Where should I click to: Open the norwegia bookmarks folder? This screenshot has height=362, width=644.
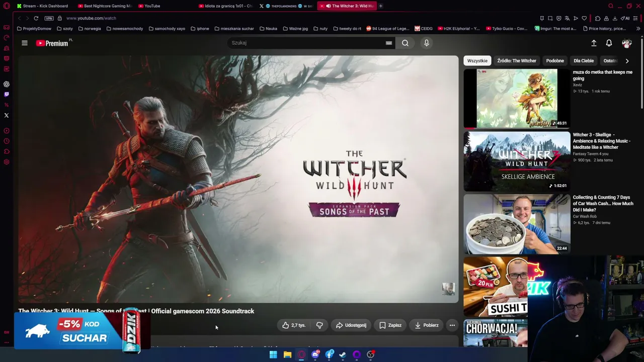(90, 29)
